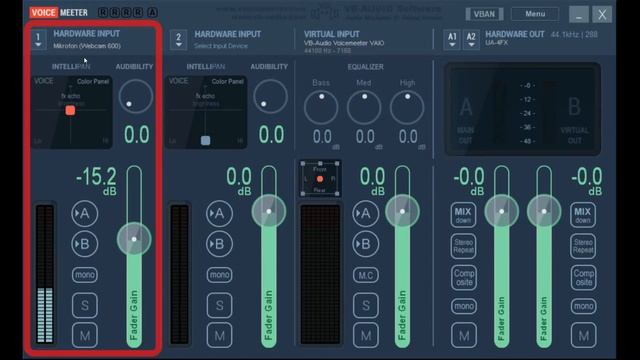Toggle Stereo Repeat on bus A
The image size is (640, 360).
click(463, 246)
